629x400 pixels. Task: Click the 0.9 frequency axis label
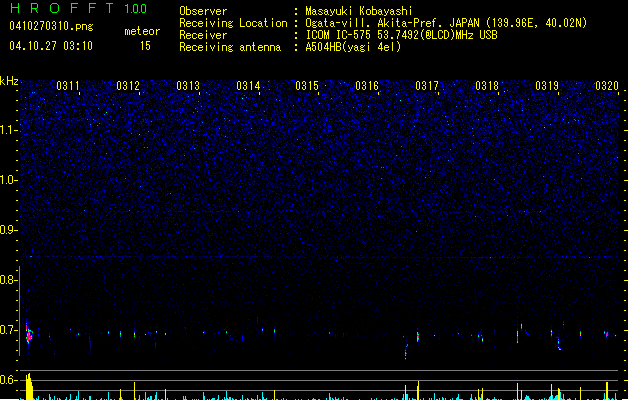click(x=8, y=230)
